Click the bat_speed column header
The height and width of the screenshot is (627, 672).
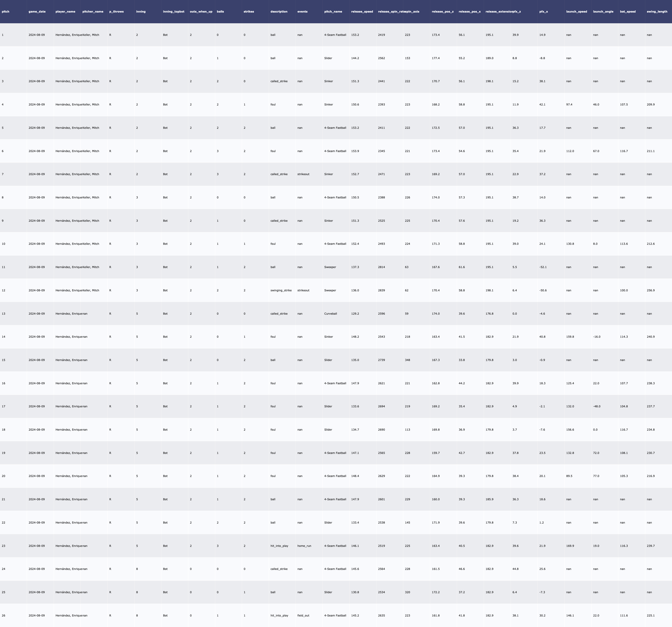[628, 11]
